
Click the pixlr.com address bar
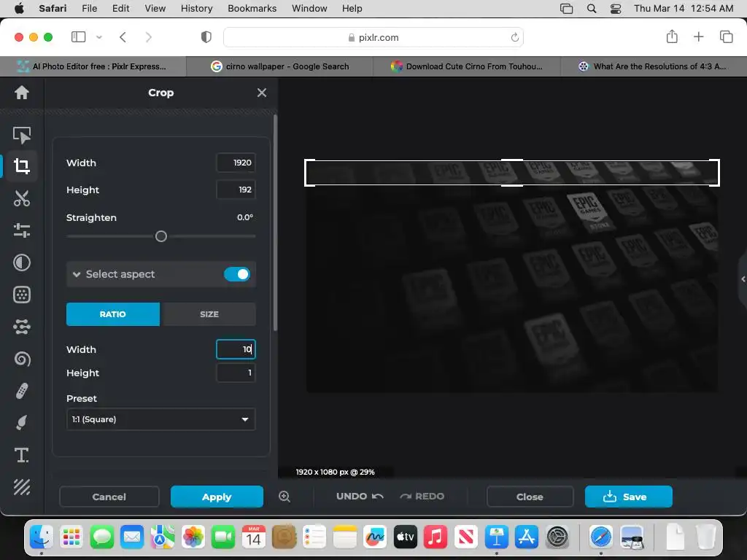point(373,37)
